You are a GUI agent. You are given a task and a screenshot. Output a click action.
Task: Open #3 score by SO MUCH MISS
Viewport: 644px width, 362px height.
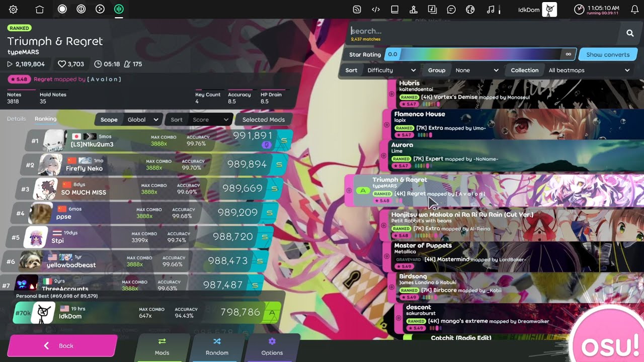[149, 189]
